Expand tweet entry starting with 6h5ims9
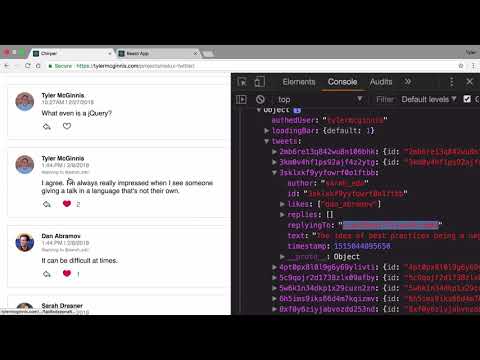Screen dimensions: 480x360 [x=274, y=299]
